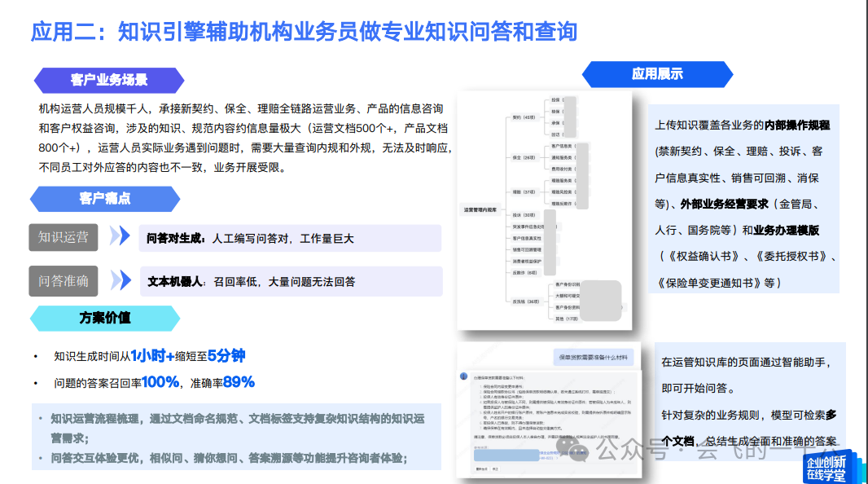The width and height of the screenshot is (868, 484).
Task: Click the 100% recall rate value
Action: (x=160, y=382)
